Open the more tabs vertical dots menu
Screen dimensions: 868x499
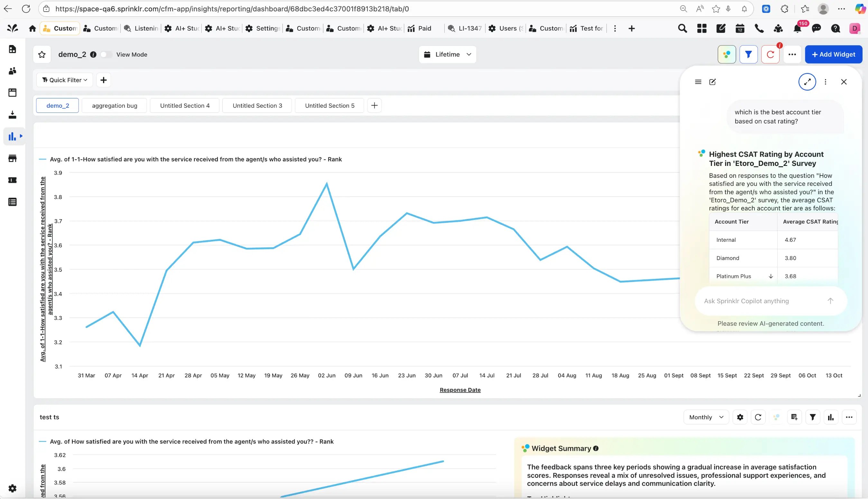615,28
